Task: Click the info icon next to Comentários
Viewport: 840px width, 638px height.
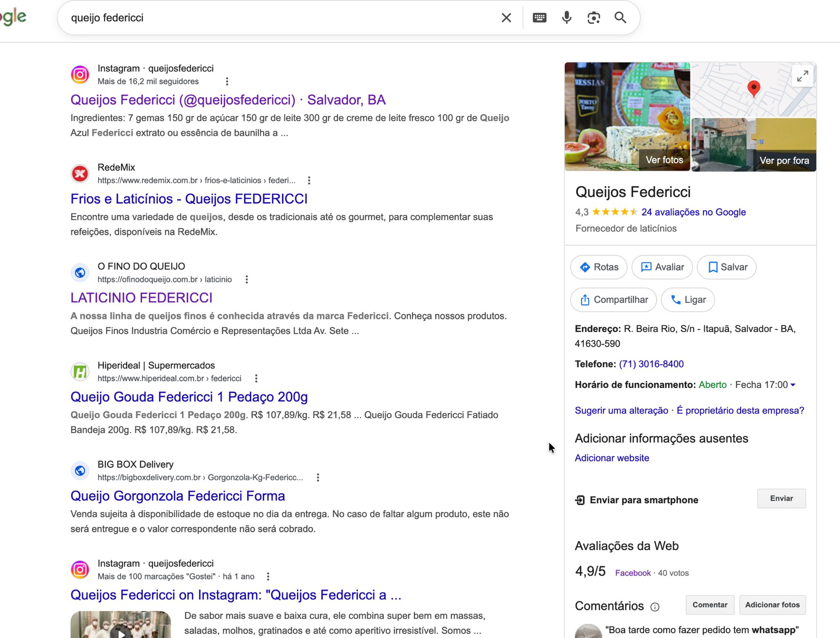Action: tap(655, 607)
